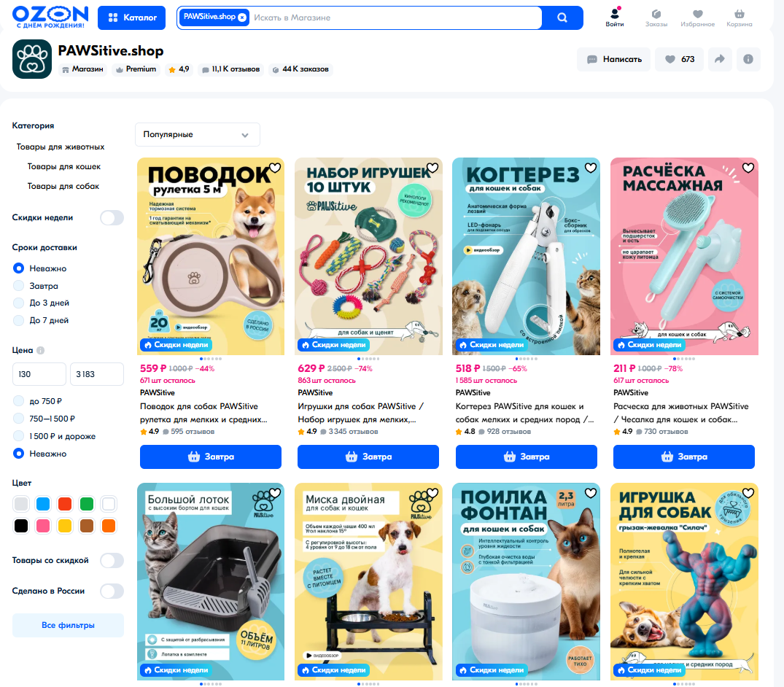Pick the green color swatch
The width and height of the screenshot is (784, 687).
87,504
